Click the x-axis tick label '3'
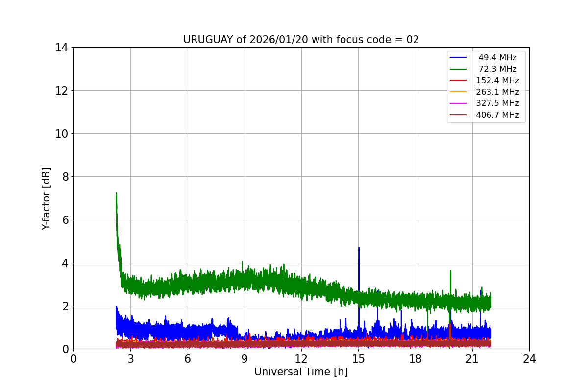This screenshot has width=588, height=392. click(x=130, y=359)
